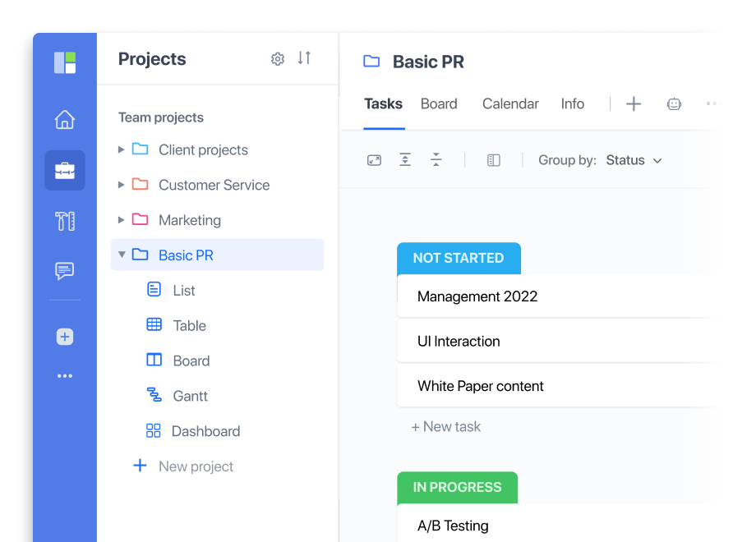Image resolution: width=756 pixels, height=542 pixels.
Task: Click New task under NOT STARTED
Action: [x=445, y=426]
